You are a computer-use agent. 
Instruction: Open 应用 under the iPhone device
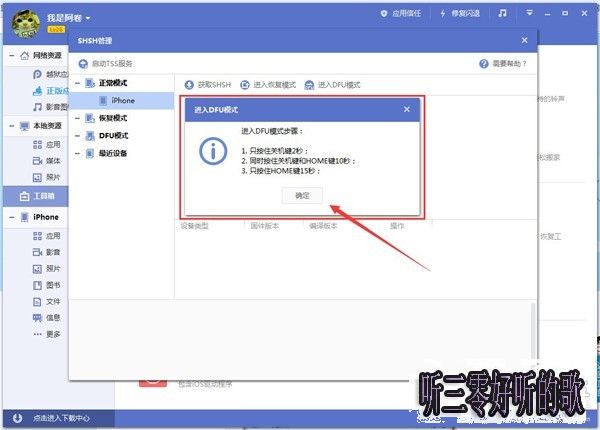point(47,236)
